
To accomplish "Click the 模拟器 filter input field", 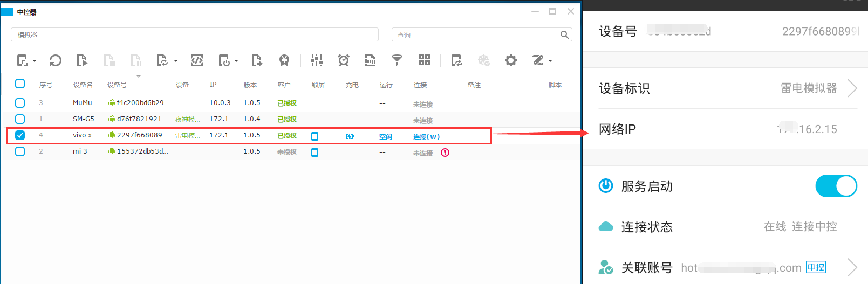I will pyautogui.click(x=195, y=34).
